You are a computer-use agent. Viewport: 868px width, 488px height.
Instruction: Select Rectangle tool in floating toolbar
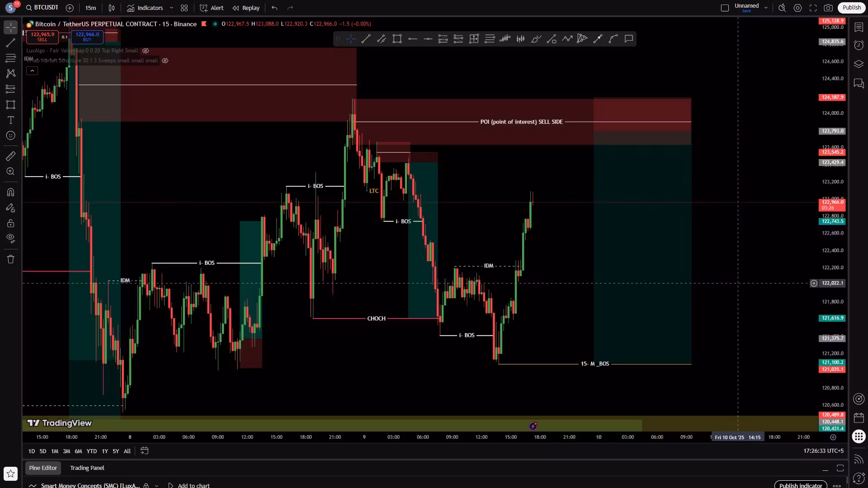click(x=397, y=39)
